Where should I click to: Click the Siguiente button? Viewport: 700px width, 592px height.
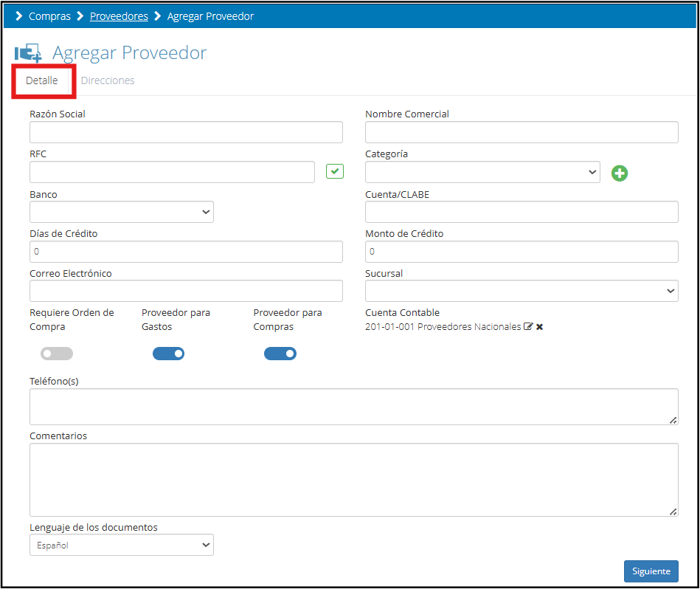coord(651,571)
